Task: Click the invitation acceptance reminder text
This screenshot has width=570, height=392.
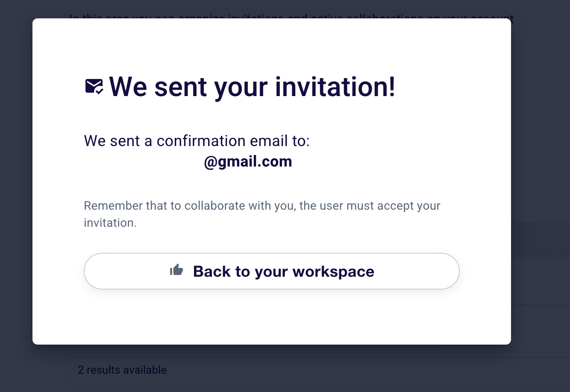Action: coord(262,214)
